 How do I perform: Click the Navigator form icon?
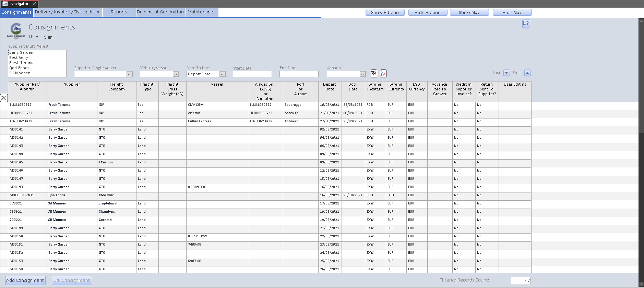[5, 4]
